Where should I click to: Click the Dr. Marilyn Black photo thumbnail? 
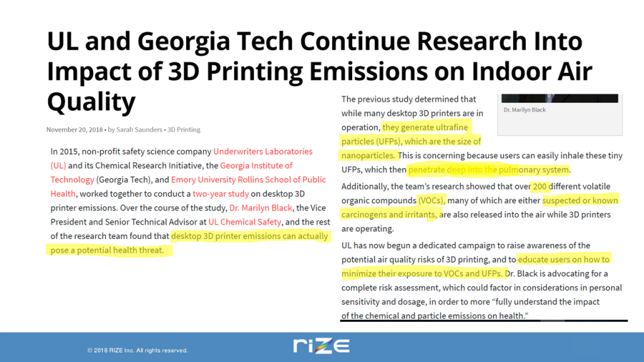click(x=559, y=98)
